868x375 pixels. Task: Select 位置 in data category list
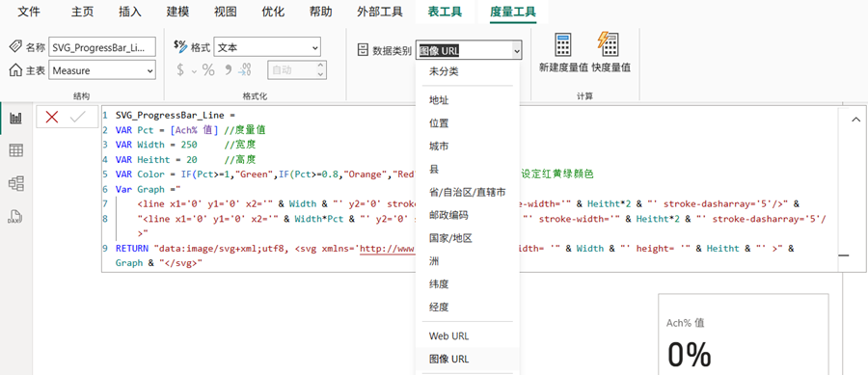click(439, 123)
